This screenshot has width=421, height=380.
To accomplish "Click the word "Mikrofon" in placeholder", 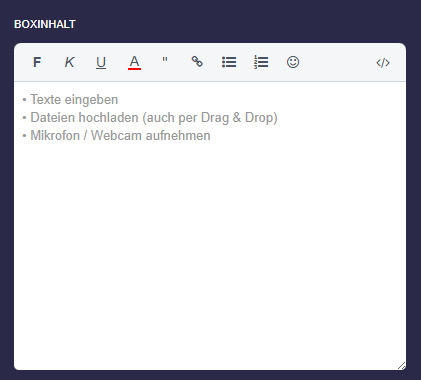I will click(55, 136).
